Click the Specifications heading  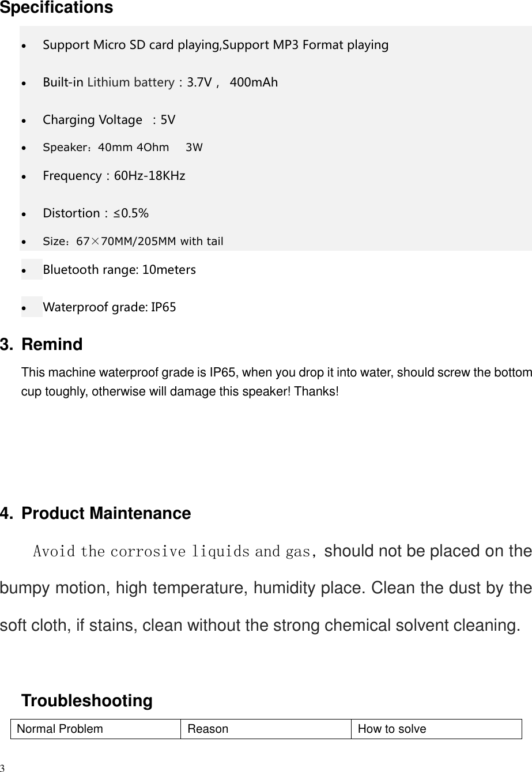(56, 8)
